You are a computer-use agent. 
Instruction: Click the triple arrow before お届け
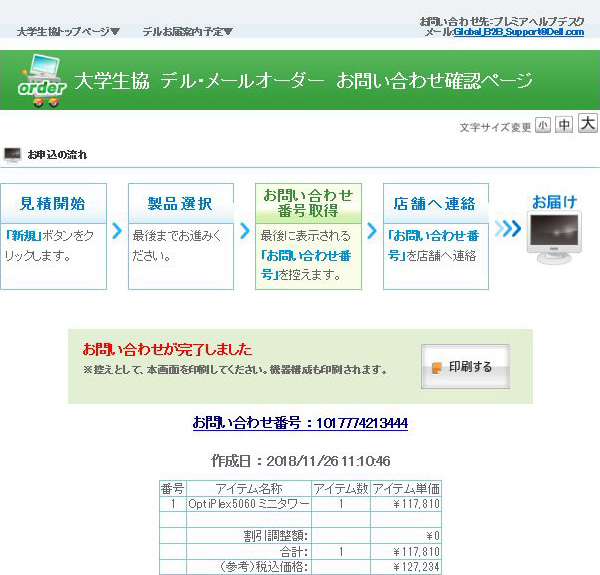(508, 229)
